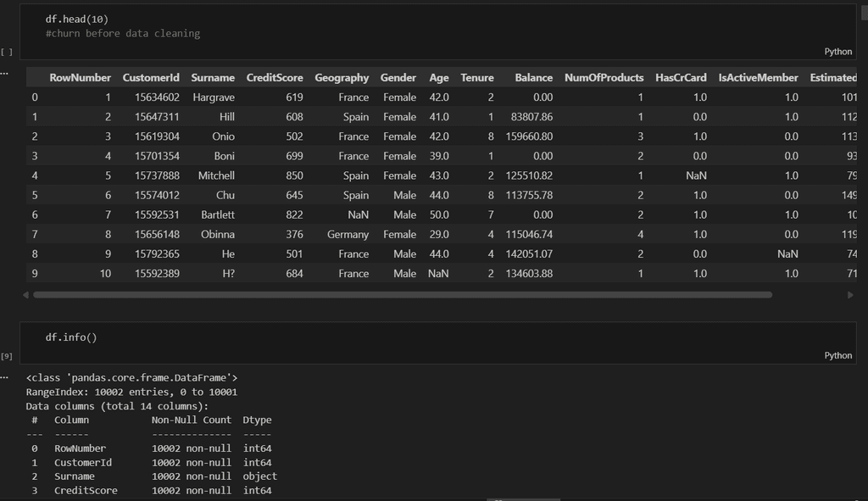Open the ellipsis menu beside the dataframe output

tap(4, 74)
